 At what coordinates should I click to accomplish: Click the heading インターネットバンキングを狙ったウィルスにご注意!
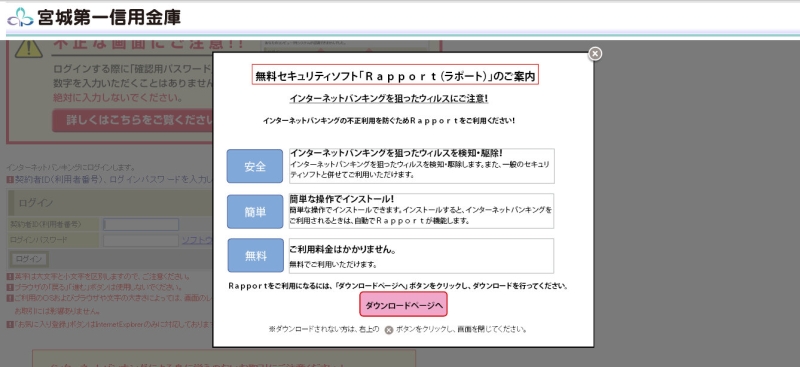pos(389,99)
